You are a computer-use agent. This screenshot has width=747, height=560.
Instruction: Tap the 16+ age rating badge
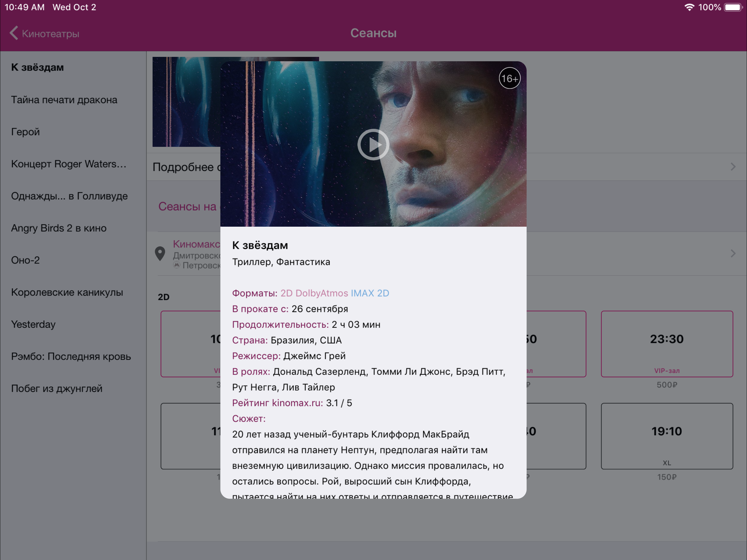509,78
